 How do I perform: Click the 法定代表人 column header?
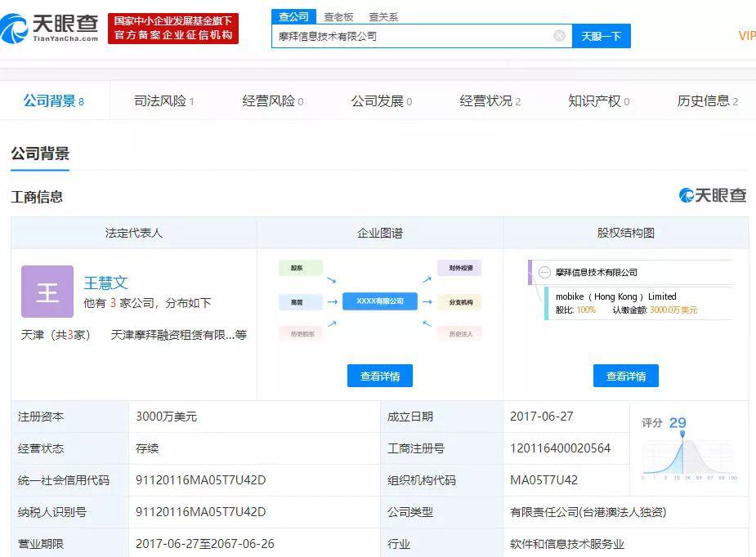(133, 234)
